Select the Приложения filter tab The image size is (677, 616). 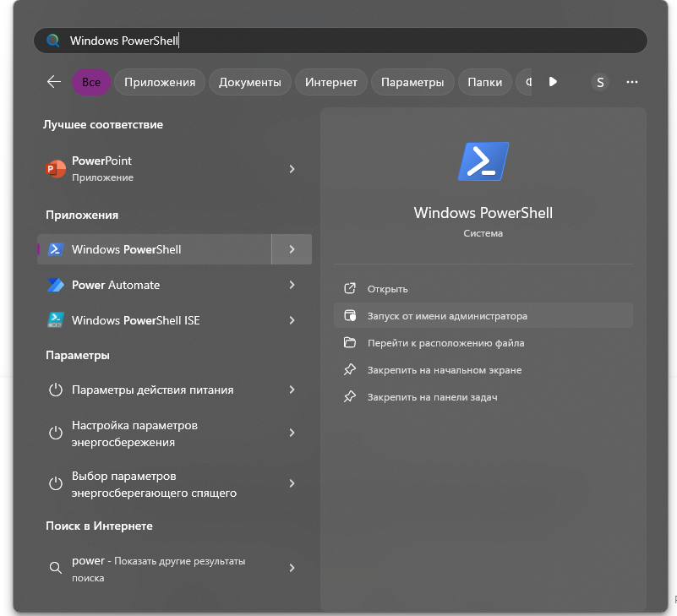pyautogui.click(x=160, y=82)
